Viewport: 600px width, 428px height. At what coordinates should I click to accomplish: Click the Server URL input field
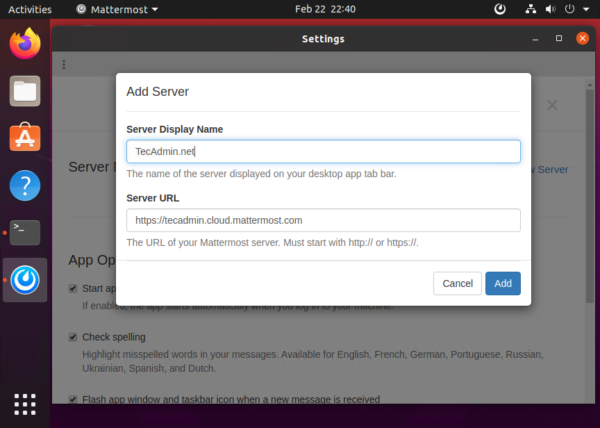pos(323,220)
